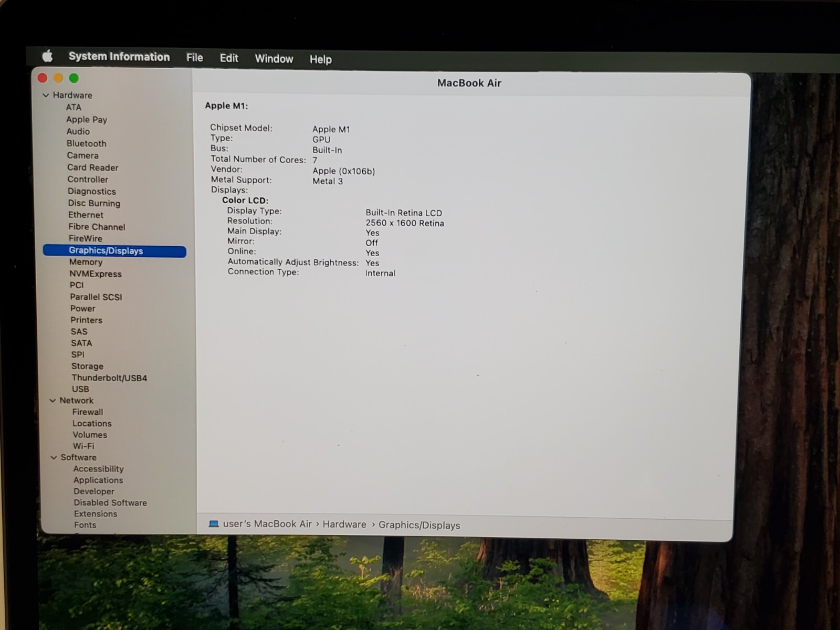The image size is (840, 630).
Task: Click the Apple M1: heading
Action: point(226,106)
